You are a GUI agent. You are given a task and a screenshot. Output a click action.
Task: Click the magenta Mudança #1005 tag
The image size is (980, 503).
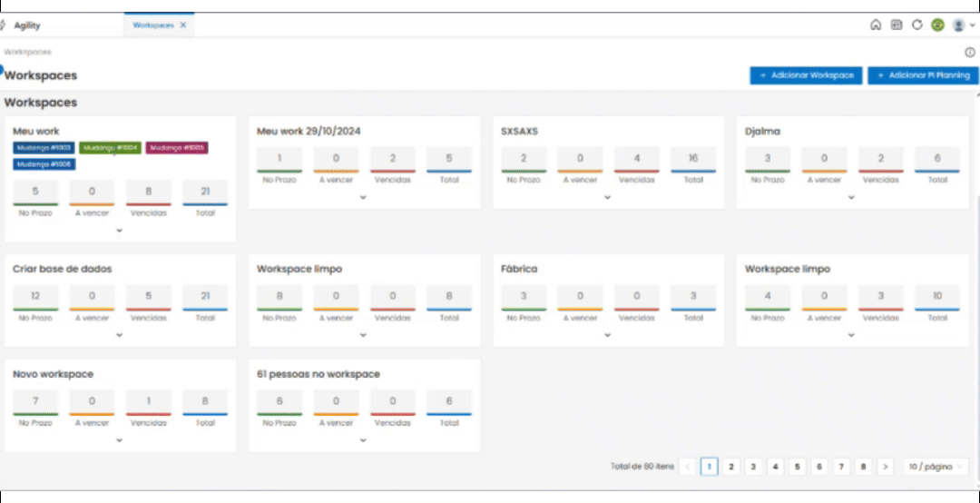[177, 148]
